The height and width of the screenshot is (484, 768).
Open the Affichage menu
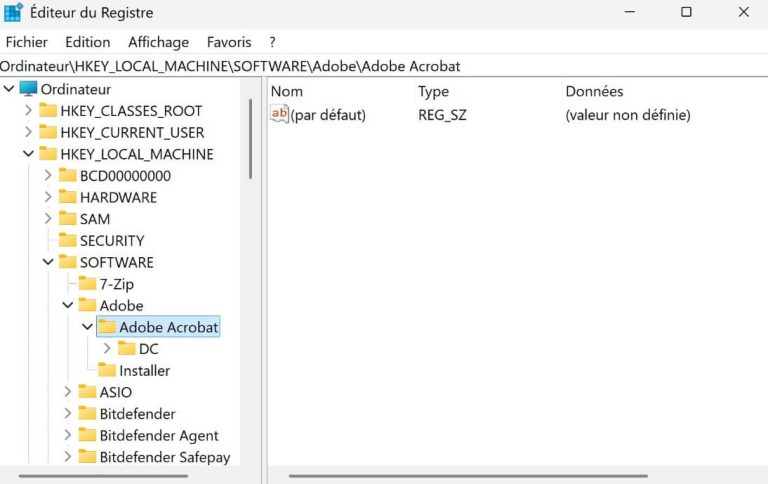(158, 42)
